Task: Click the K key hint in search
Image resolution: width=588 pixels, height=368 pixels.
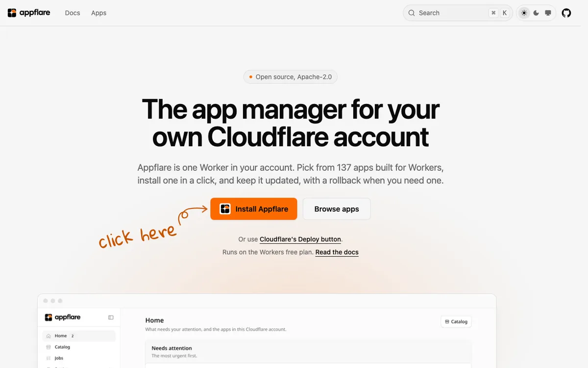Action: [505, 13]
